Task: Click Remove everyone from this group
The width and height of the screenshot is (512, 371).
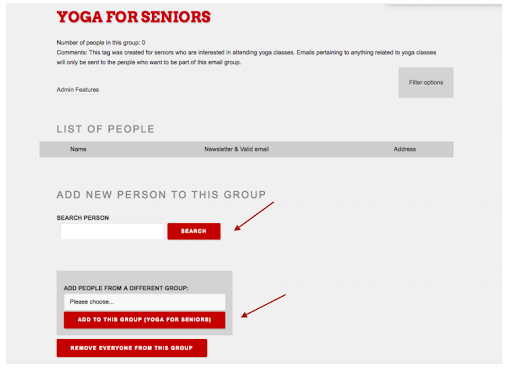Action: pos(132,348)
